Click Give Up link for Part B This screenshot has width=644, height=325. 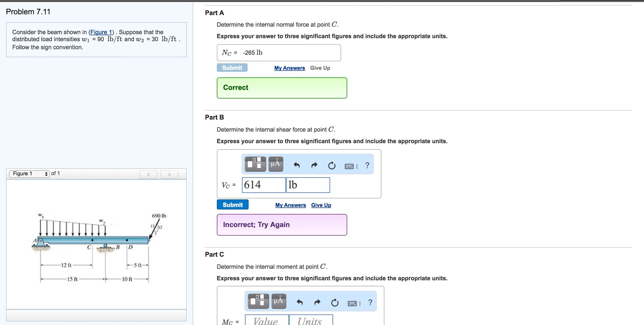point(321,205)
